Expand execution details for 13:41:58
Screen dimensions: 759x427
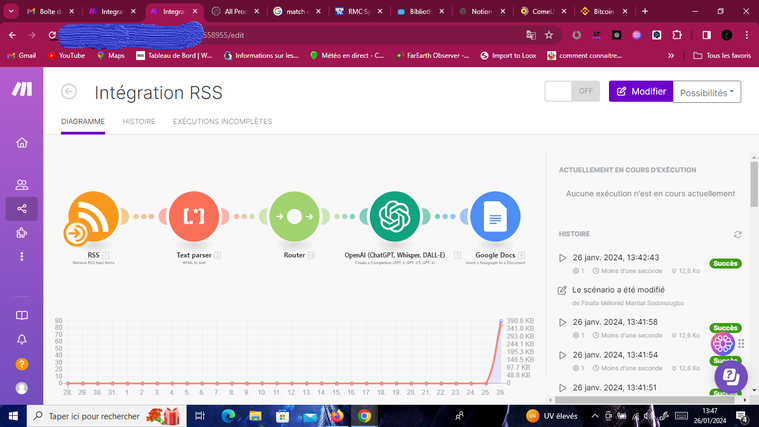562,322
